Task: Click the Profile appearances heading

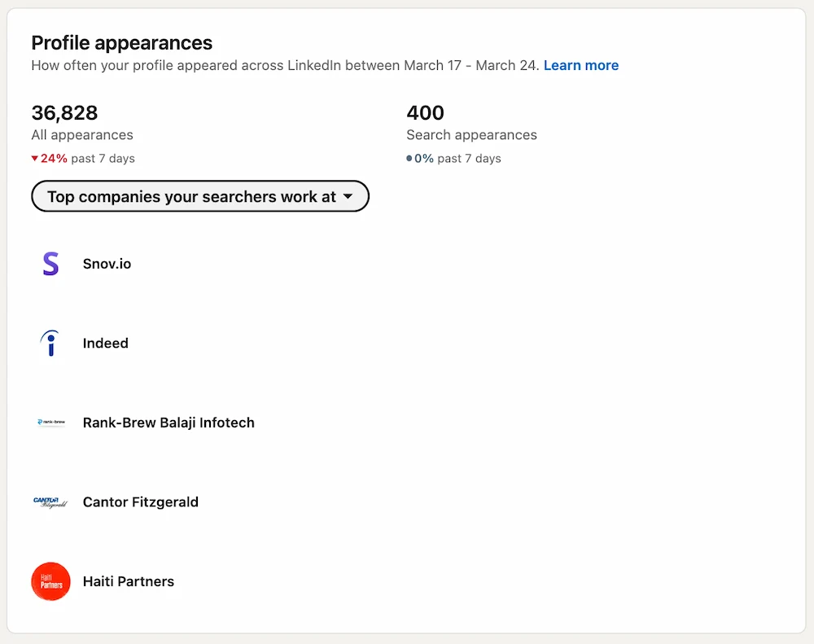Action: click(x=122, y=42)
